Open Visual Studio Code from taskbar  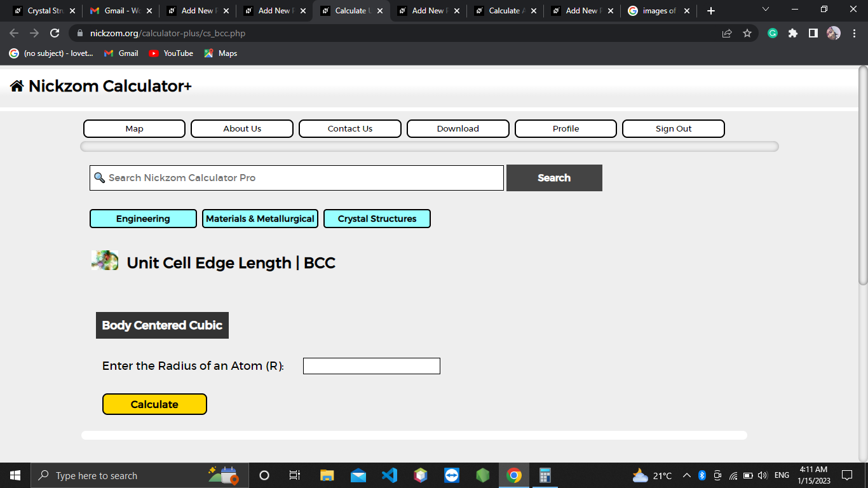pos(389,475)
